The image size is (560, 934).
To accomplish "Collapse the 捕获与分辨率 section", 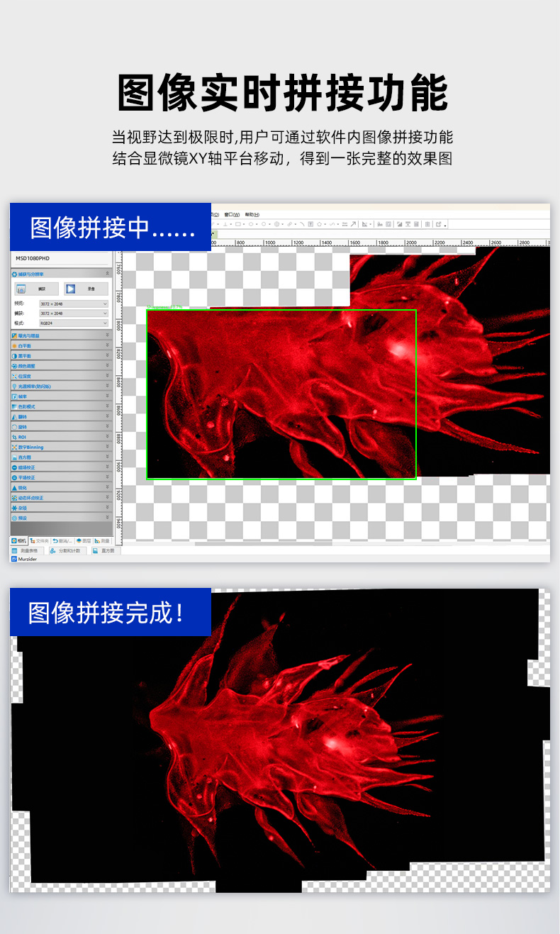I will click(x=107, y=273).
